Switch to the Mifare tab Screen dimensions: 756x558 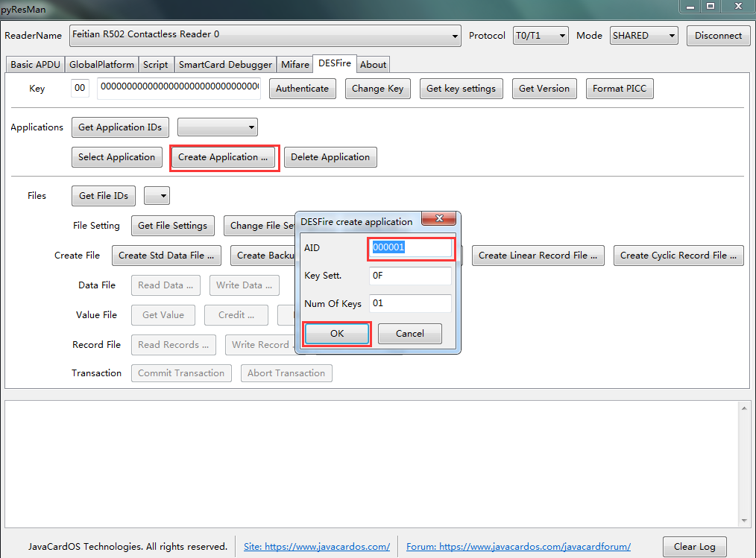(295, 65)
